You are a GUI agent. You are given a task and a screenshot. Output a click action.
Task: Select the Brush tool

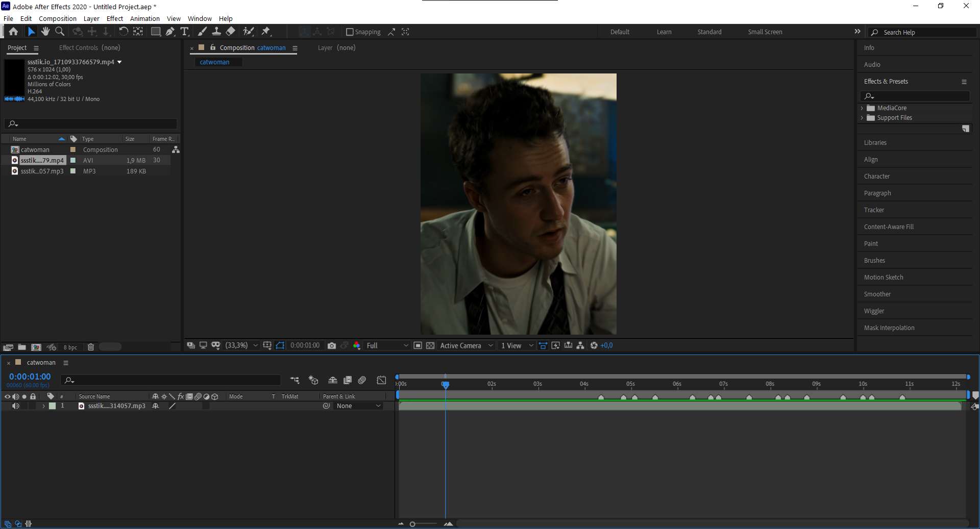202,32
